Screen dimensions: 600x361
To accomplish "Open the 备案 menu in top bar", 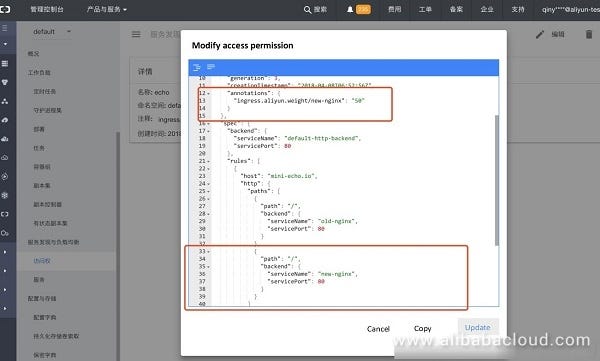I will (456, 9).
